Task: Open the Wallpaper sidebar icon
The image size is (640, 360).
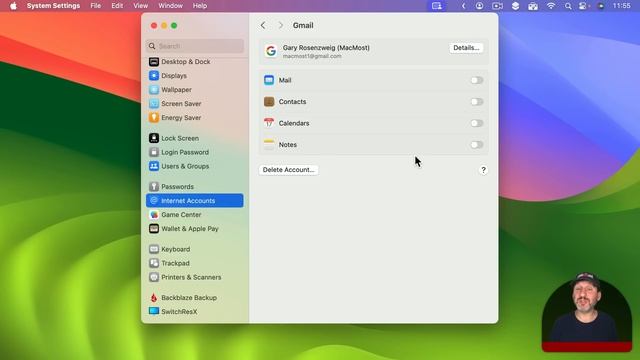Action: (154, 89)
